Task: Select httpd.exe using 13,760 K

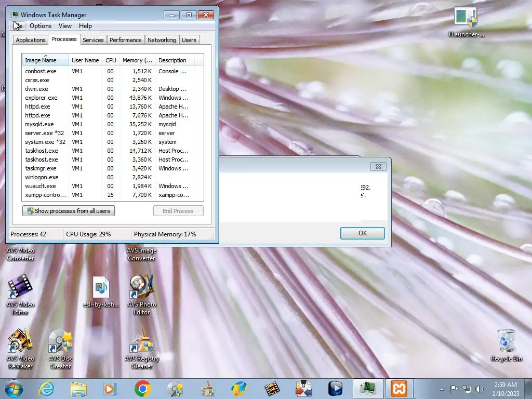Action: tap(113, 107)
